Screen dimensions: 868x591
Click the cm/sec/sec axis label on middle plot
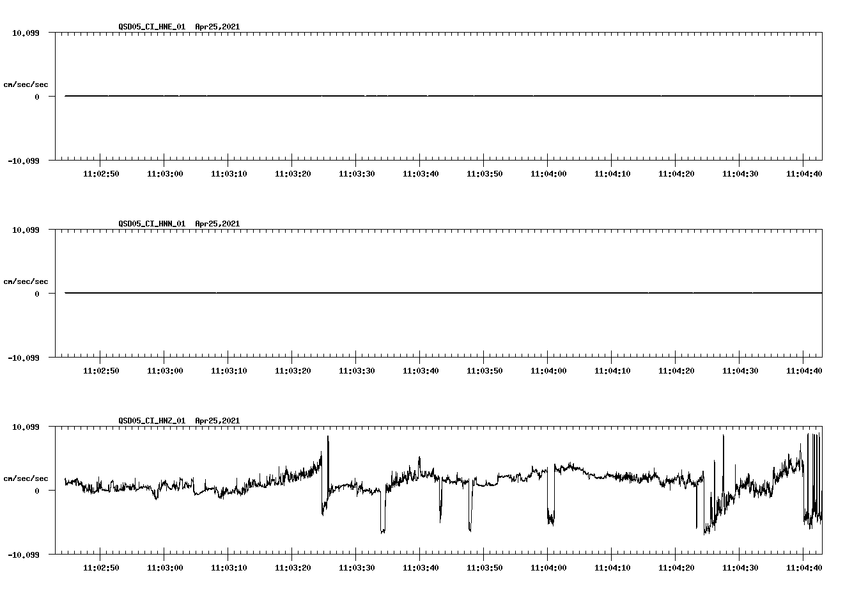[x=27, y=280]
